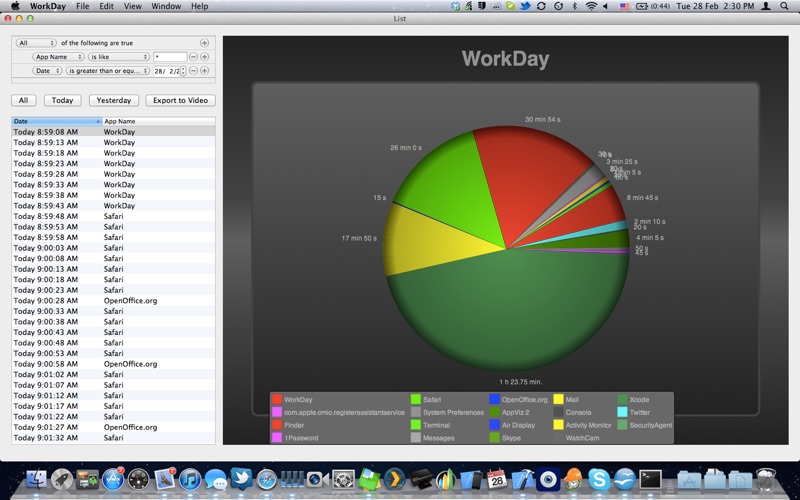Open Twitter bird icon in dock
This screenshot has height=500, width=800.
(x=241, y=479)
